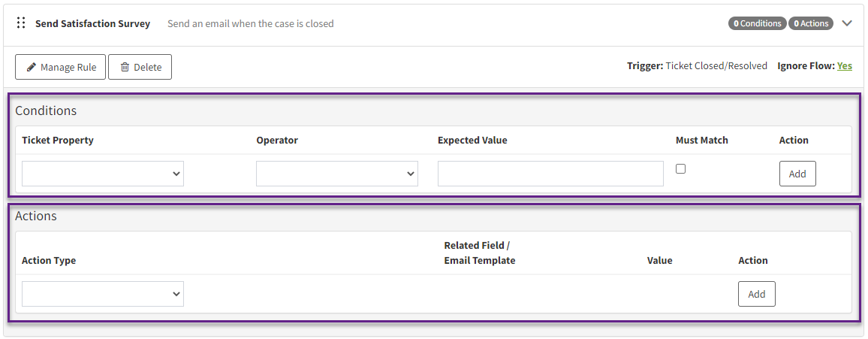The height and width of the screenshot is (339, 868).
Task: Grab the rule drag handle icon
Action: click(x=21, y=23)
